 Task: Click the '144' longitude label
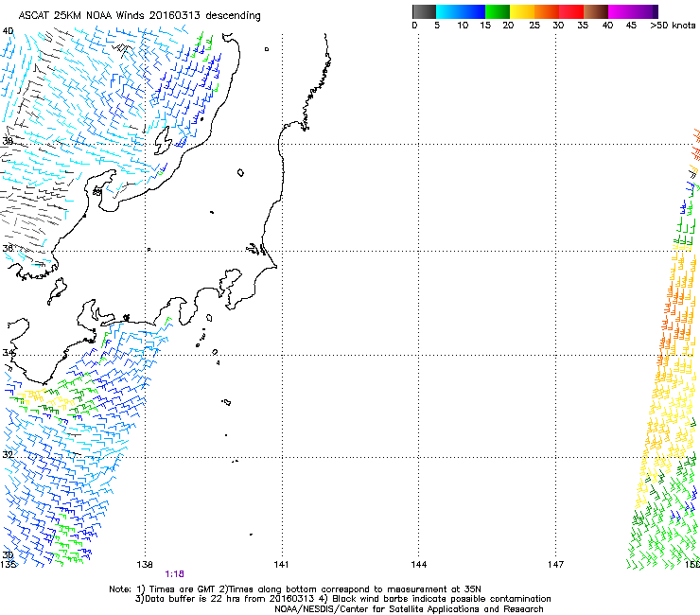419,565
